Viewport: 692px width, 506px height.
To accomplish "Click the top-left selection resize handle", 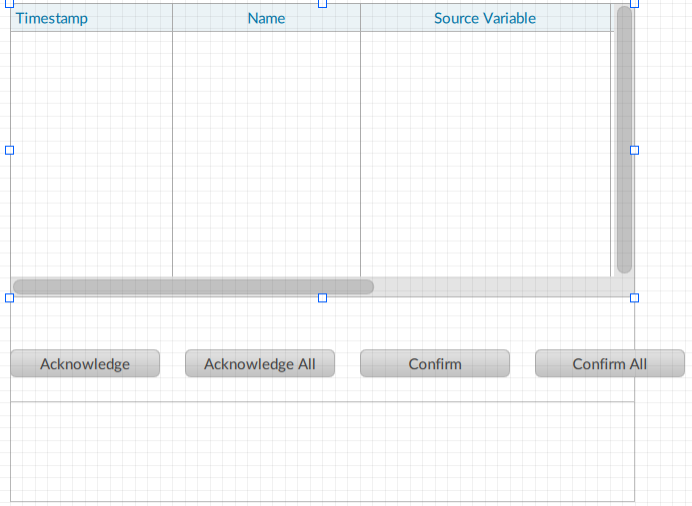I will (x=10, y=3).
